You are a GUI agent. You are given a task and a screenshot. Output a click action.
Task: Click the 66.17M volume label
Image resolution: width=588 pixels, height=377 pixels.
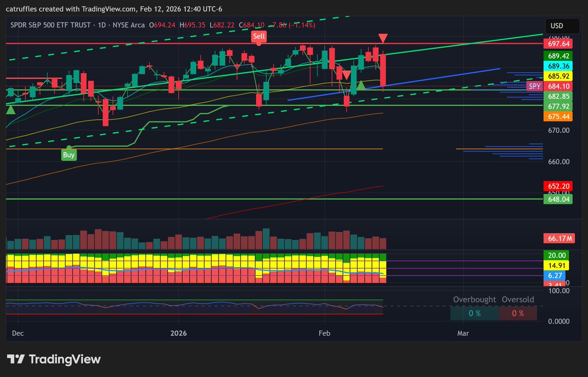click(559, 239)
